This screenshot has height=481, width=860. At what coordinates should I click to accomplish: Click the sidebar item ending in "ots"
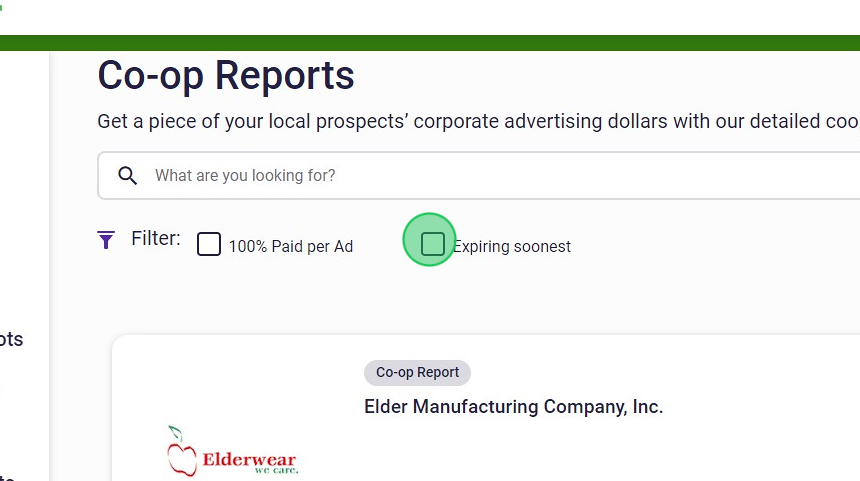12,339
